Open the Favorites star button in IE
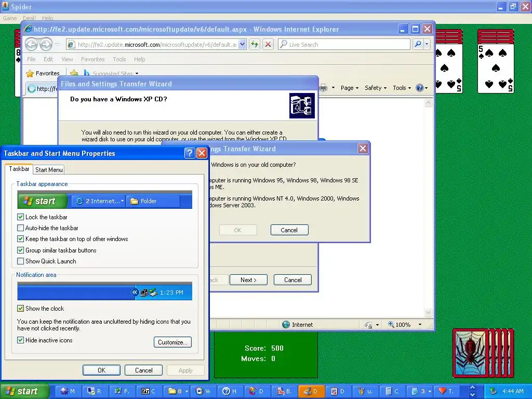Screen dimensions: 532x399 click(43, 73)
